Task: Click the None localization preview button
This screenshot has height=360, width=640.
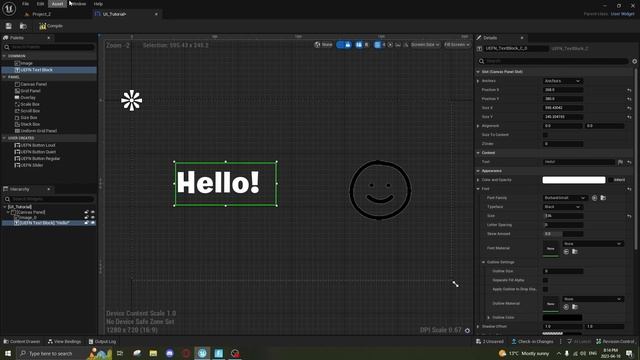Action: coord(324,44)
